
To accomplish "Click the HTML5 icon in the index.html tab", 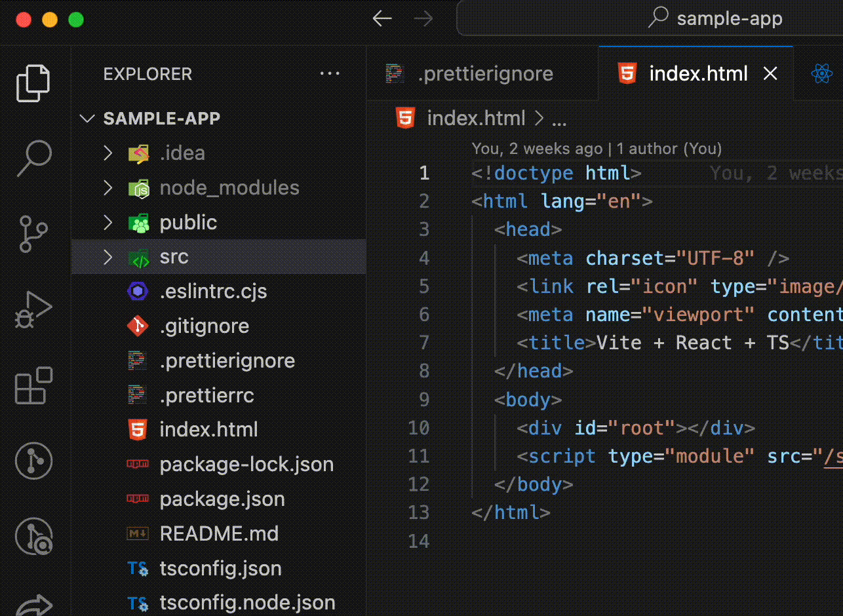I will point(627,73).
